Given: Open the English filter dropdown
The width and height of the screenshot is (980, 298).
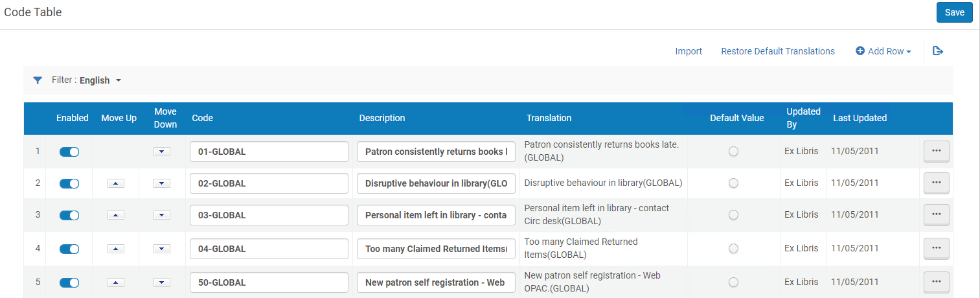Looking at the screenshot, I should click(100, 80).
